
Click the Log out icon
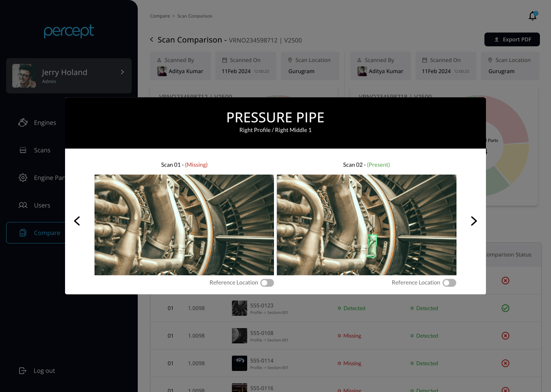[x=23, y=371]
